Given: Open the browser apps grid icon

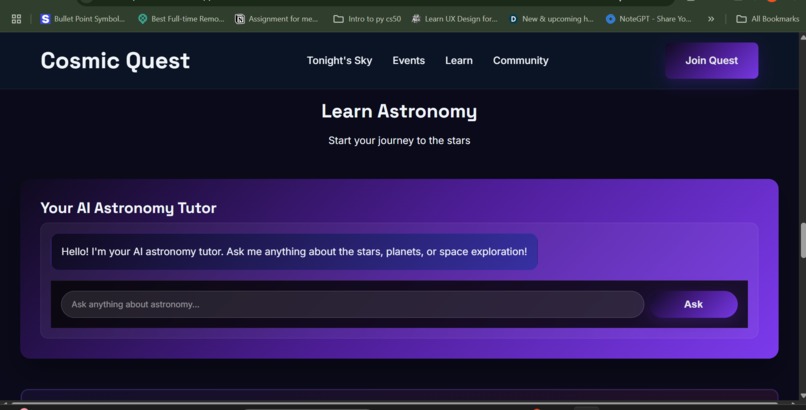Looking at the screenshot, I should pos(16,19).
